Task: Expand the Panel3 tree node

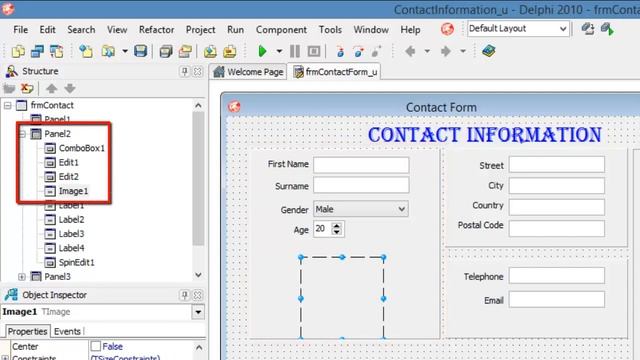Action: [x=22, y=277]
